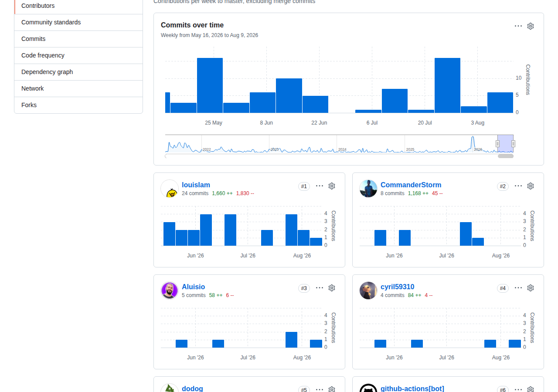Click the #2 rank badge on CommanderStorm's card

(503, 186)
